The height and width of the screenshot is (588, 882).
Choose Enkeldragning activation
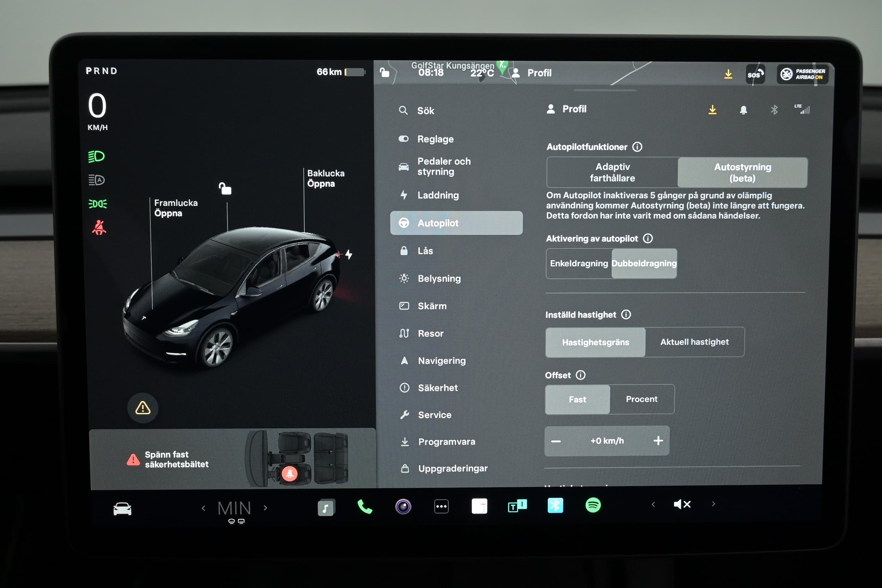point(579,263)
